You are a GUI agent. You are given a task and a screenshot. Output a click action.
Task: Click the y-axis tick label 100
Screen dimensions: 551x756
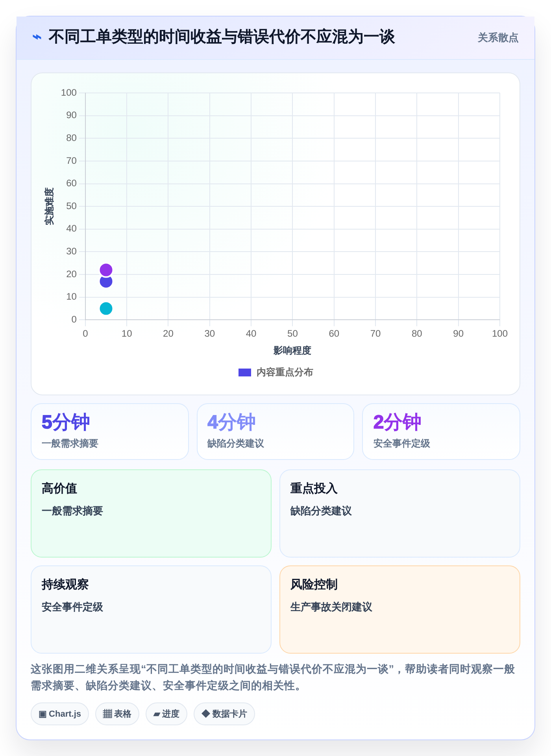pos(69,93)
